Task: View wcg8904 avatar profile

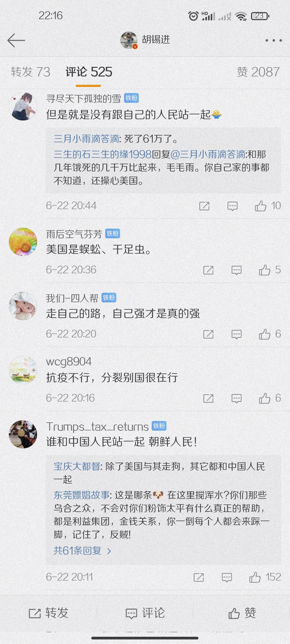Action: pos(23,370)
